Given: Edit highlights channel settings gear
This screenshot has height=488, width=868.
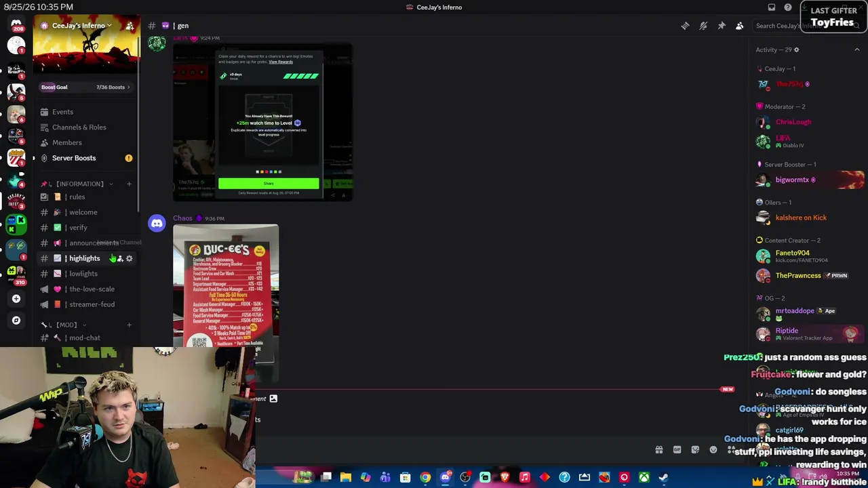Looking at the screenshot, I should 130,258.
